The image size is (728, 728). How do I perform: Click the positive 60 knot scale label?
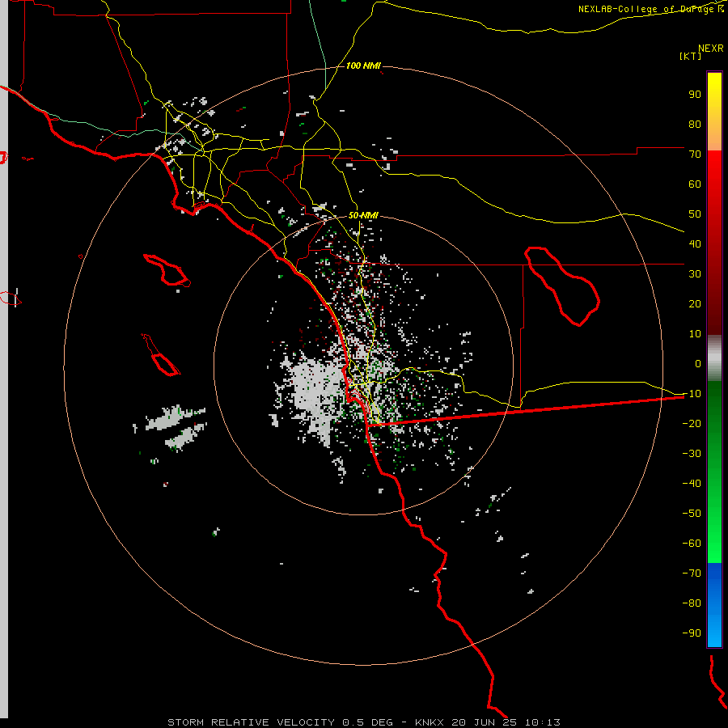695,184
